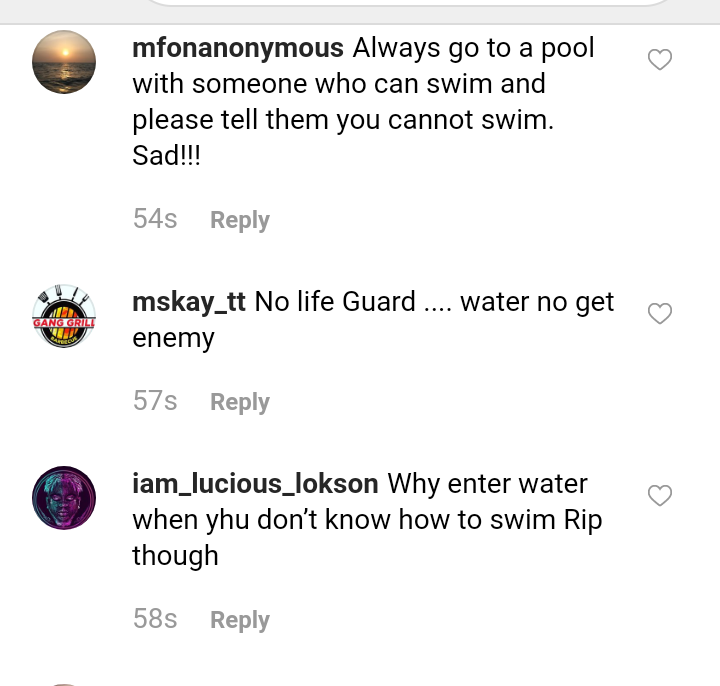The image size is (720, 686).
Task: Reply to iam_lucious_lokson's comment
Action: [x=240, y=620]
